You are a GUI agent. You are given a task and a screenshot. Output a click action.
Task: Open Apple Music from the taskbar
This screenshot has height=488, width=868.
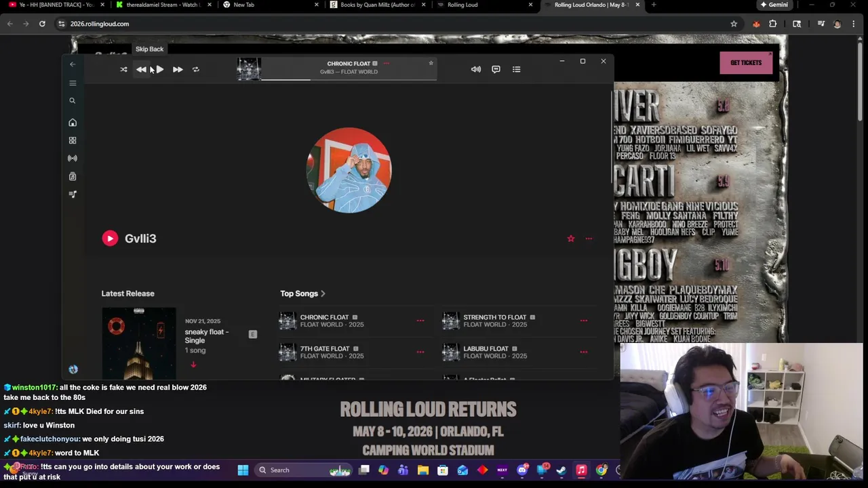pos(581,470)
